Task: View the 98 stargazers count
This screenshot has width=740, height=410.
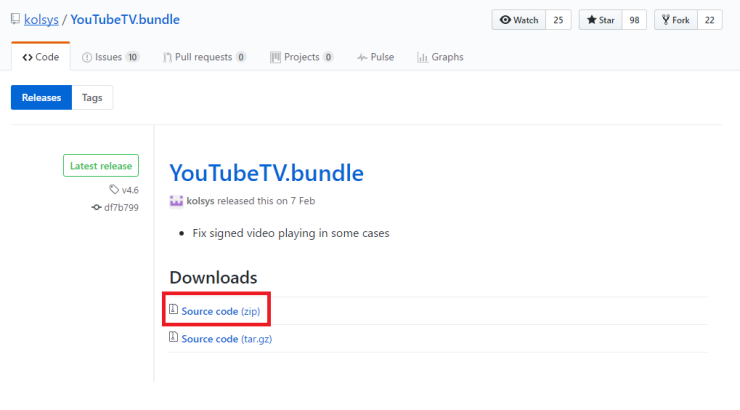Action: point(634,20)
